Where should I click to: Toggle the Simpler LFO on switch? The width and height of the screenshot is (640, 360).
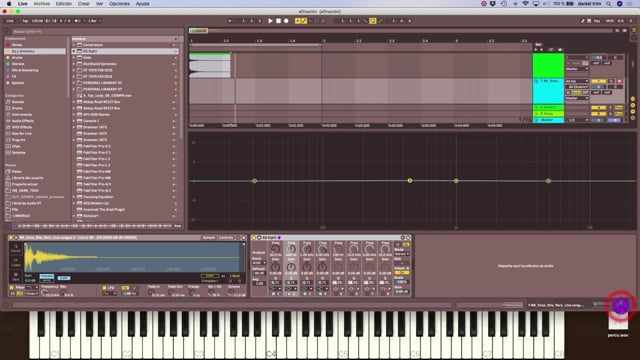tap(104, 288)
